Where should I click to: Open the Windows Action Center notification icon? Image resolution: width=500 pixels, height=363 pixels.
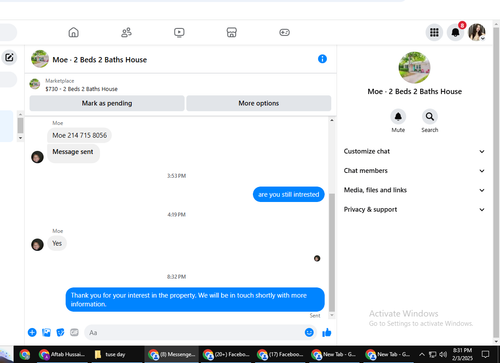click(486, 354)
